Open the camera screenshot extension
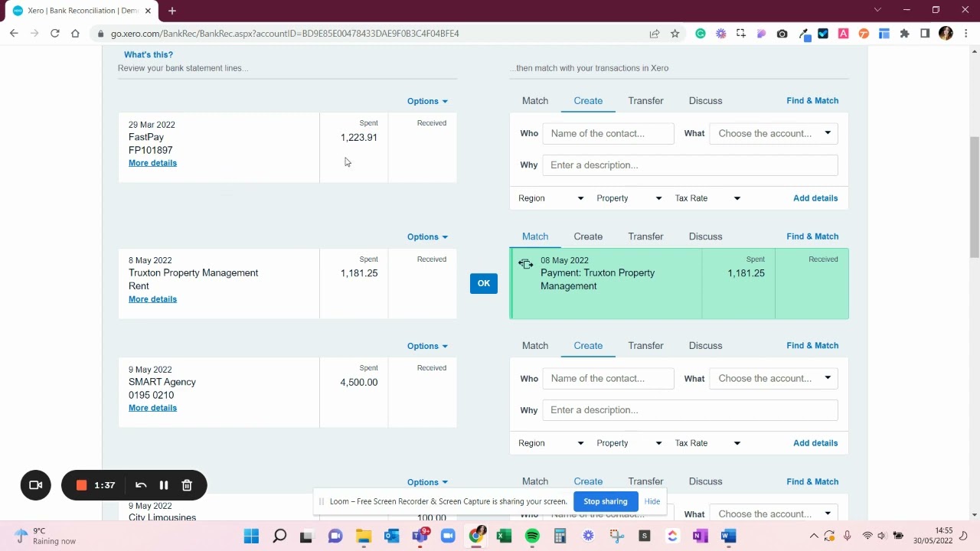Screen dimensions: 980x551 tap(782, 34)
